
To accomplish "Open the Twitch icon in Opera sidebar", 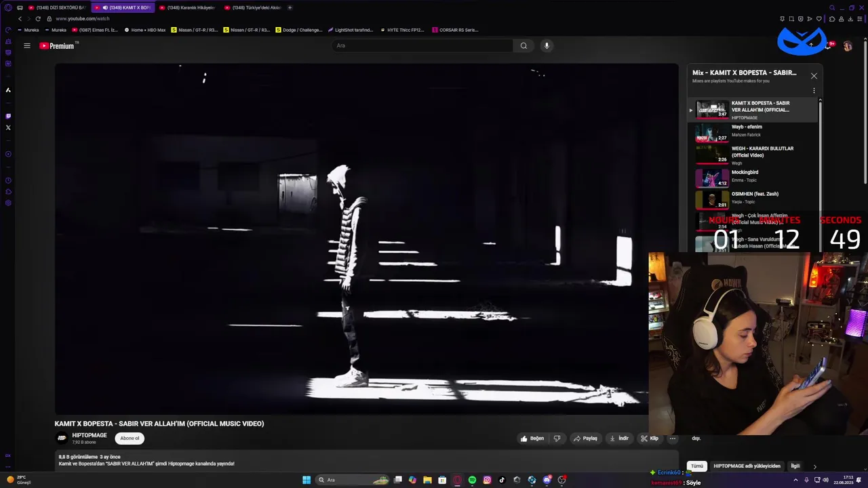I will coord(8,116).
